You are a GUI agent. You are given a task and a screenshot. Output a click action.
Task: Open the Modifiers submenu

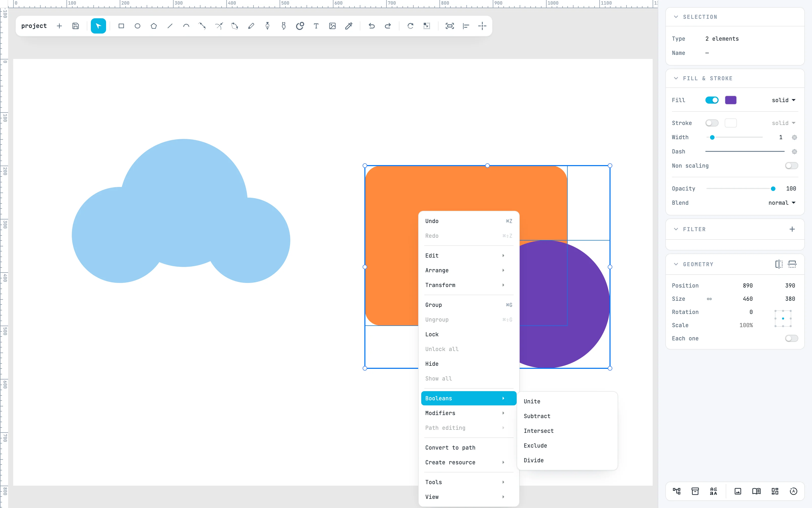pyautogui.click(x=468, y=413)
